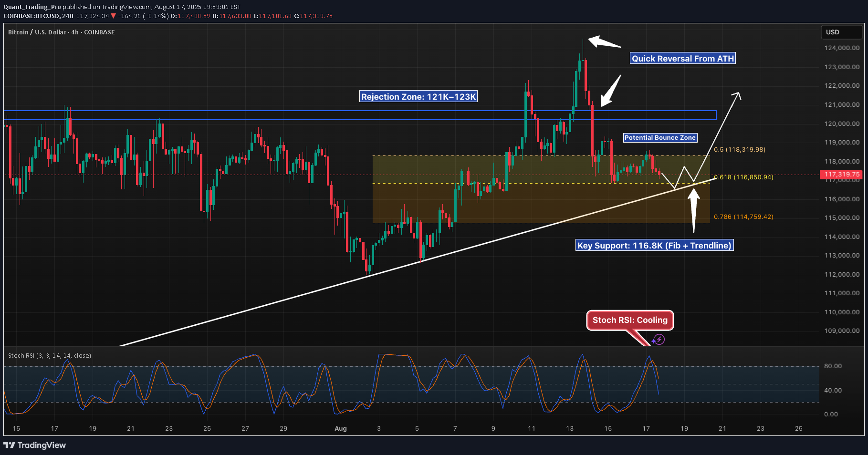
Task: Click the 'Bitcoin / U.S. Dollar · 4h · COINBASE' title
Action: [62, 32]
